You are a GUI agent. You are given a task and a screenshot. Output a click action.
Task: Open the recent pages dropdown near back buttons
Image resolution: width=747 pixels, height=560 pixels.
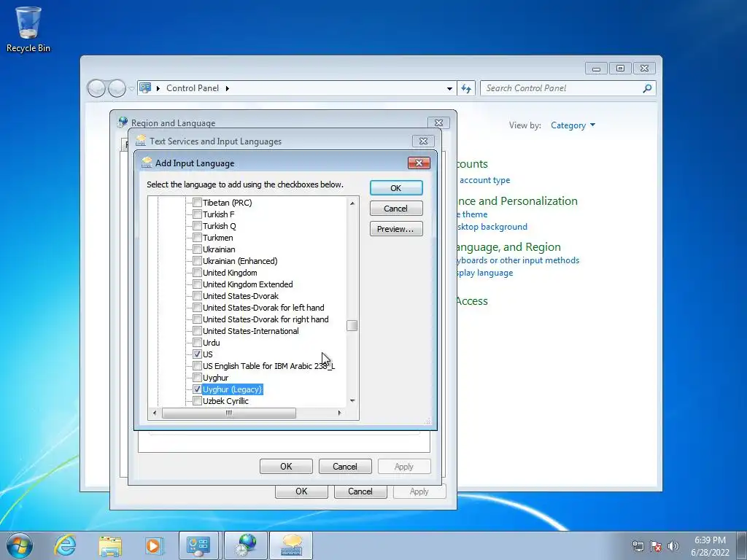coord(131,88)
